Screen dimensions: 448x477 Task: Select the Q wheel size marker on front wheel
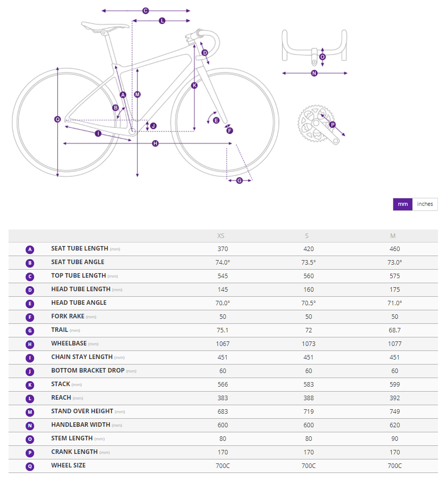point(58,119)
